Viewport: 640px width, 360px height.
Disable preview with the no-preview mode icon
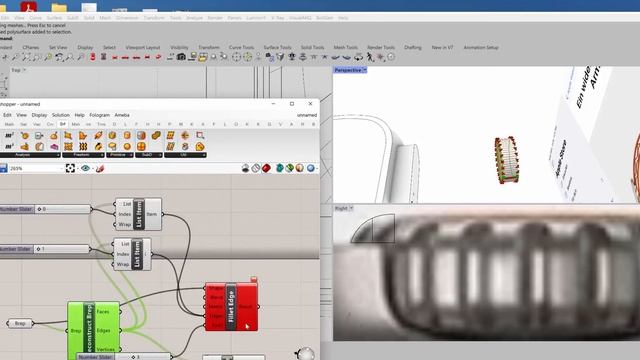245,168
